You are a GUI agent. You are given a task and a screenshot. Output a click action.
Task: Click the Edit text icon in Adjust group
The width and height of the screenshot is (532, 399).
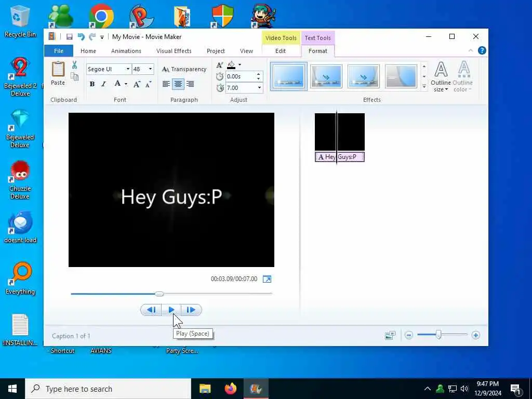(220, 65)
